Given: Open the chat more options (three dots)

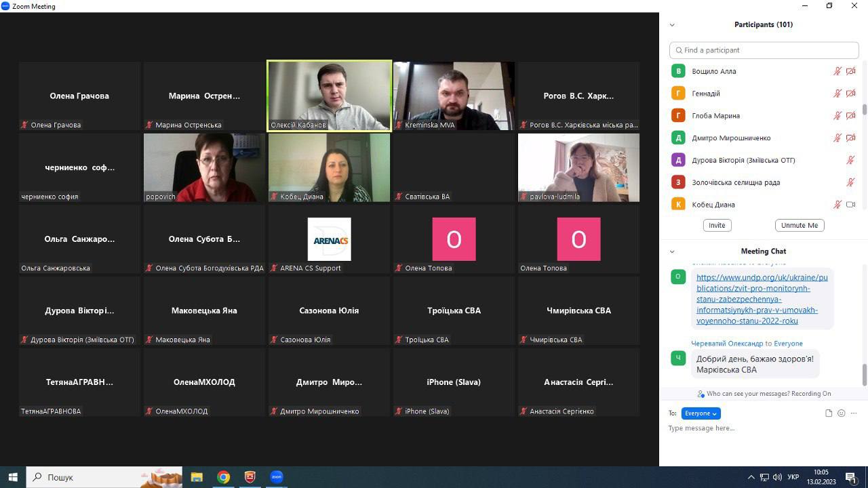Looking at the screenshot, I should (x=854, y=413).
